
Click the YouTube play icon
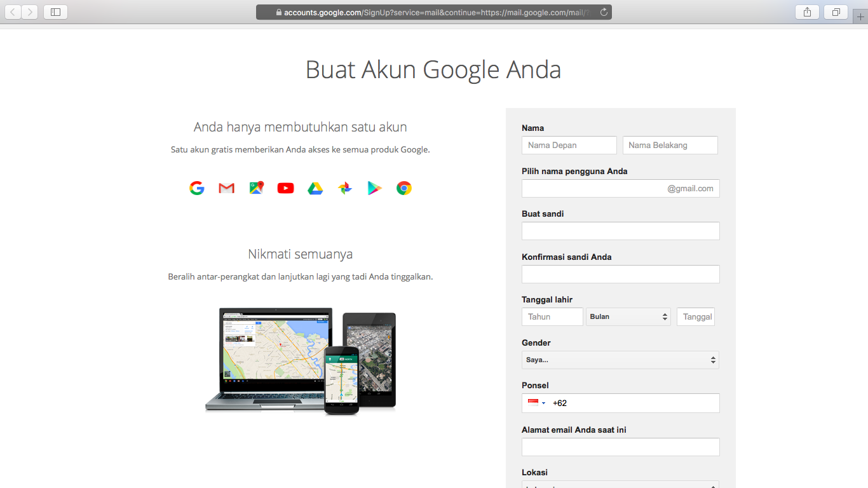pyautogui.click(x=286, y=188)
